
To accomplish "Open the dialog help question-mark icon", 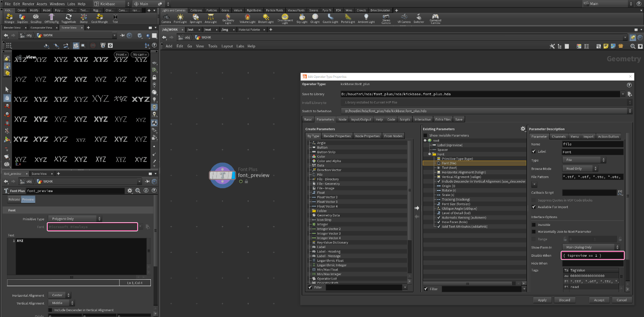I will (629, 85).
